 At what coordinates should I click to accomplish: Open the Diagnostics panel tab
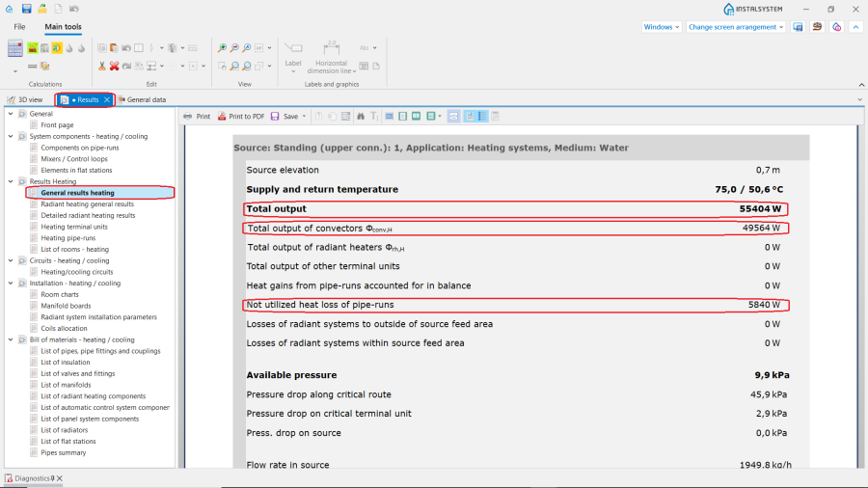tap(28, 478)
